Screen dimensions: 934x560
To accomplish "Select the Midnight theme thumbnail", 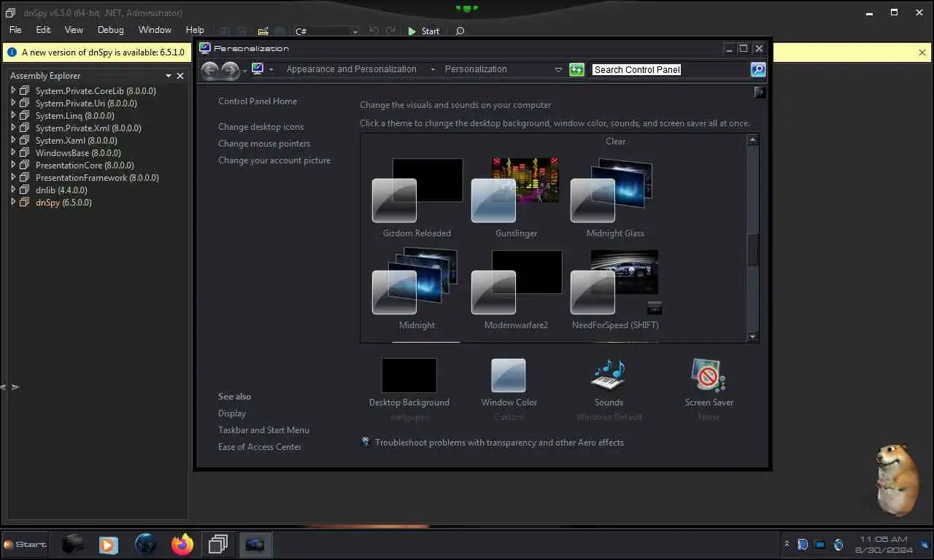I will pyautogui.click(x=416, y=281).
